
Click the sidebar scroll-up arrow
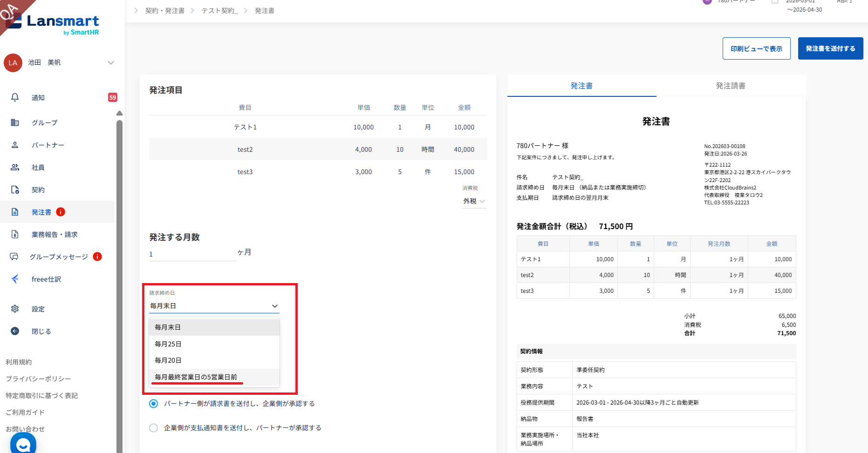click(120, 113)
